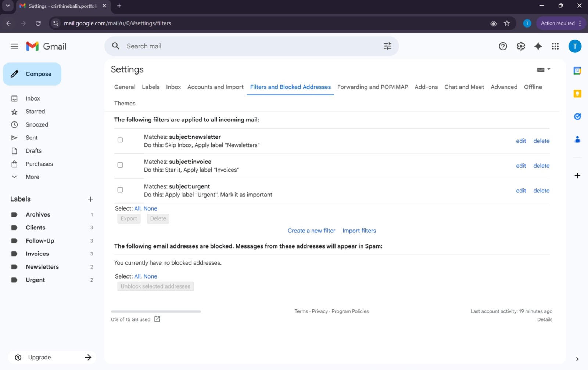The height and width of the screenshot is (370, 588).
Task: Open Google Tasks side panel icon
Action: 577,116
